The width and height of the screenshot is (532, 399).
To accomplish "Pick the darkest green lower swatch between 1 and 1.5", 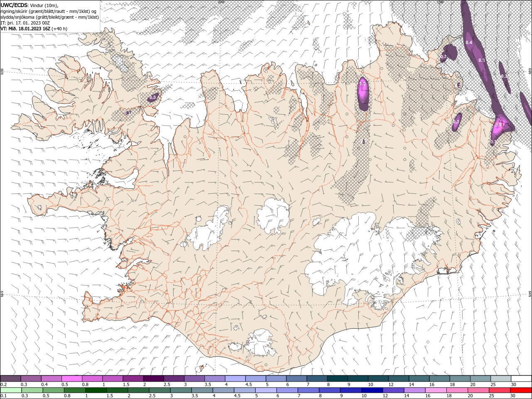I will [x=96, y=390].
